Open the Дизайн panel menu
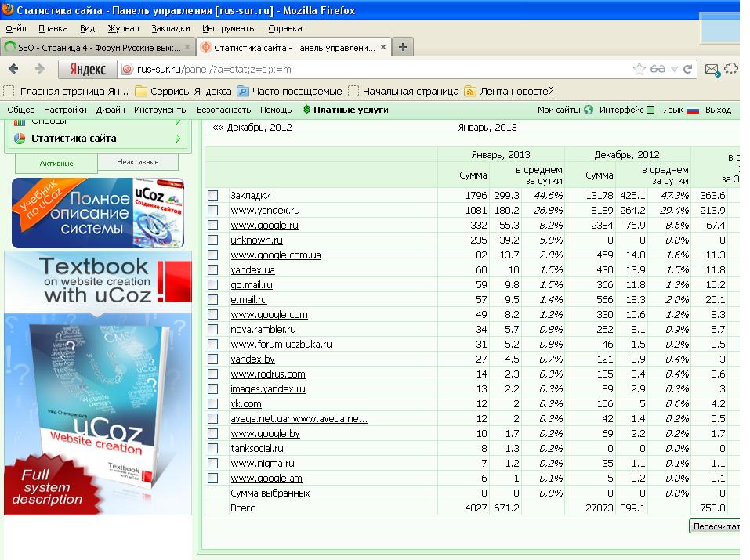 coord(111,110)
